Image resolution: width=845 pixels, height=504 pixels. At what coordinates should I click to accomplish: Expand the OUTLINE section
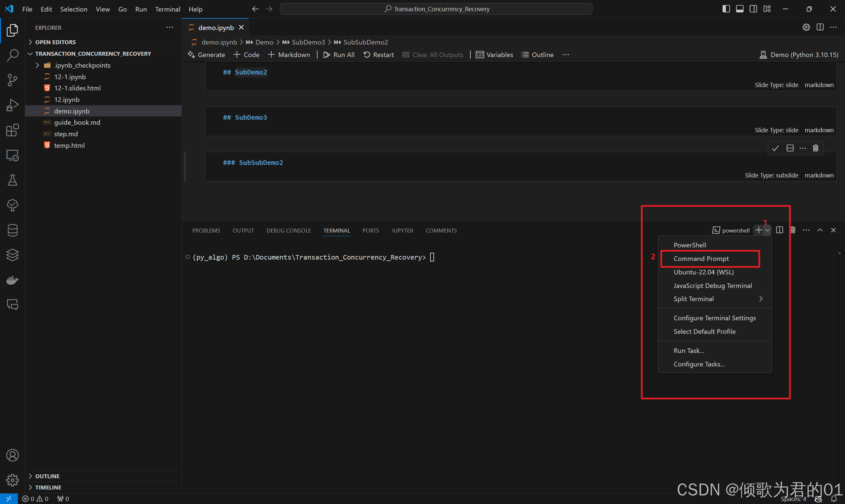click(47, 476)
